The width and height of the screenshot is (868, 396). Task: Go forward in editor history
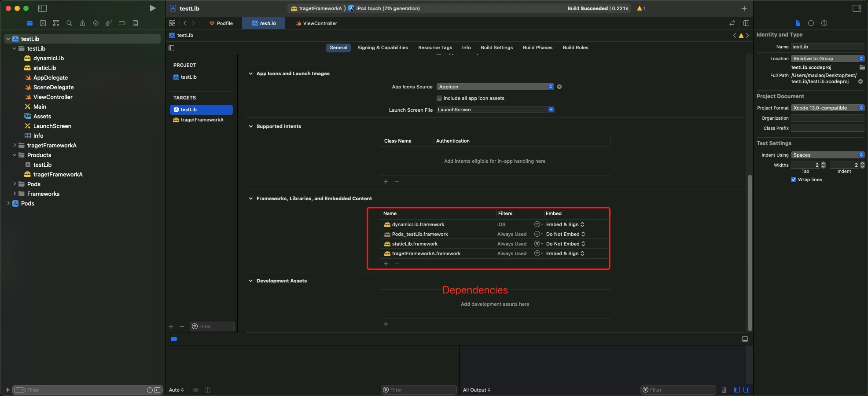pos(193,23)
